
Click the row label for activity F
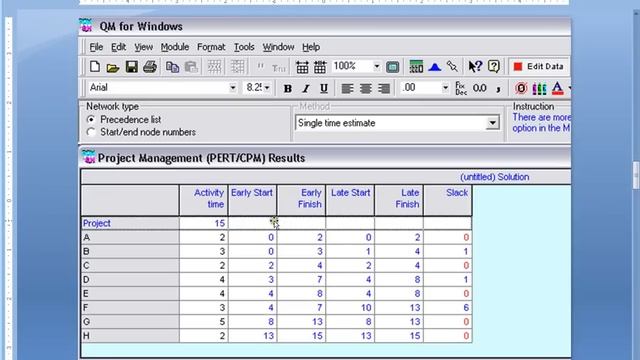click(x=130, y=307)
